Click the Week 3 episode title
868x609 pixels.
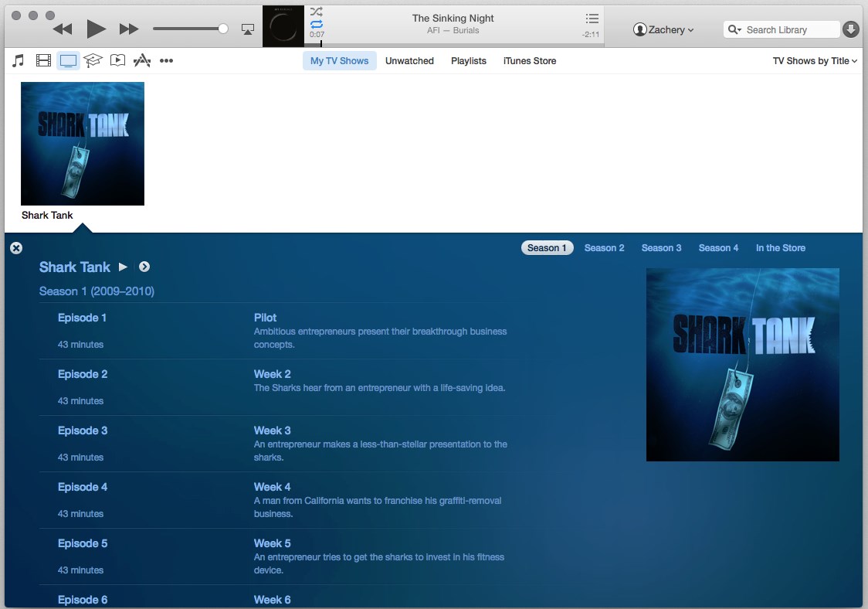[x=273, y=430]
